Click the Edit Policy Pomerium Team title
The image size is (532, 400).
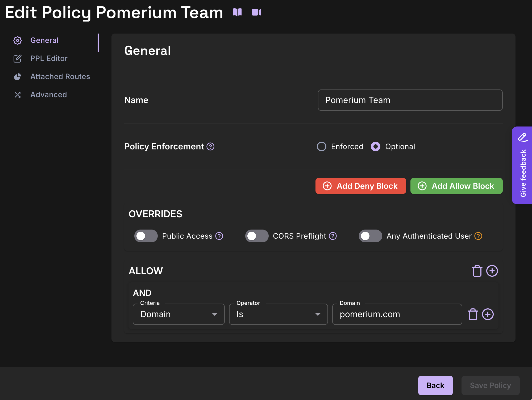click(x=114, y=13)
